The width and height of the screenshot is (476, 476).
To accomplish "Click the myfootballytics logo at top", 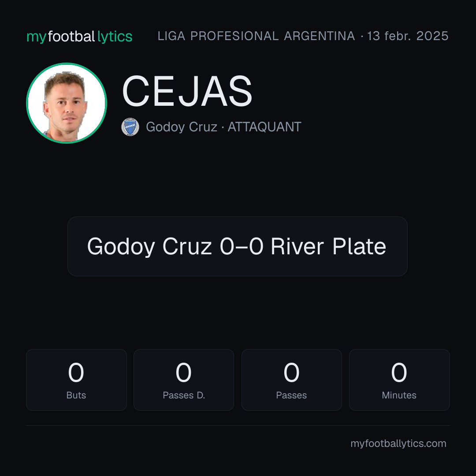I will pos(79,37).
